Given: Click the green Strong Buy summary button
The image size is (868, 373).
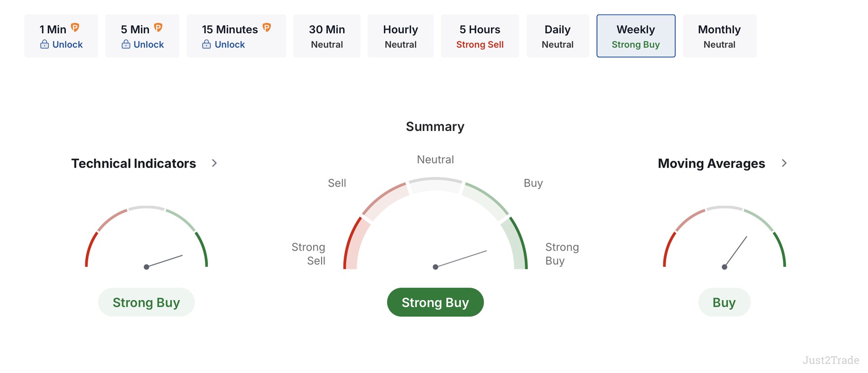Looking at the screenshot, I should pyautogui.click(x=435, y=302).
